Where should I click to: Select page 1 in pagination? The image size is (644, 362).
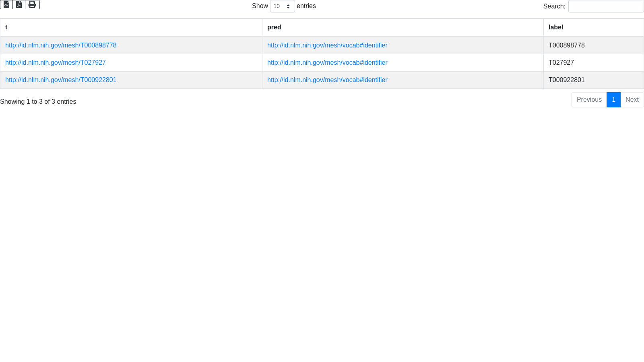pyautogui.click(x=613, y=100)
